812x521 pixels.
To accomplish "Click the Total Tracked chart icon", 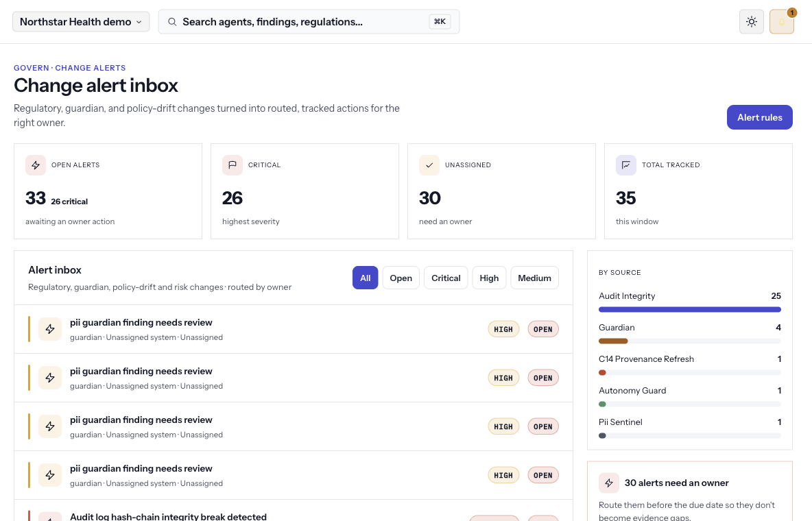I will point(626,165).
